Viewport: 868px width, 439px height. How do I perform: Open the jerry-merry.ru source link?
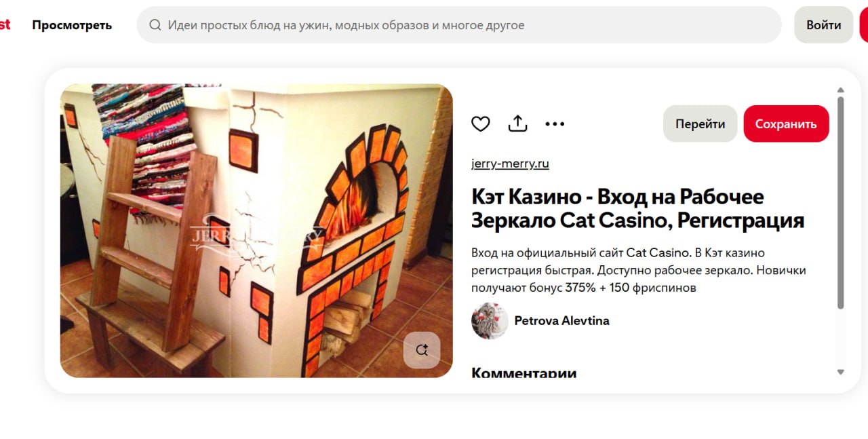click(510, 164)
